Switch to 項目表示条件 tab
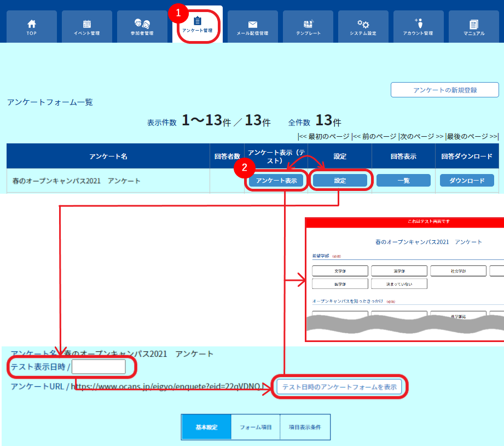The image size is (504, 446). pyautogui.click(x=305, y=427)
